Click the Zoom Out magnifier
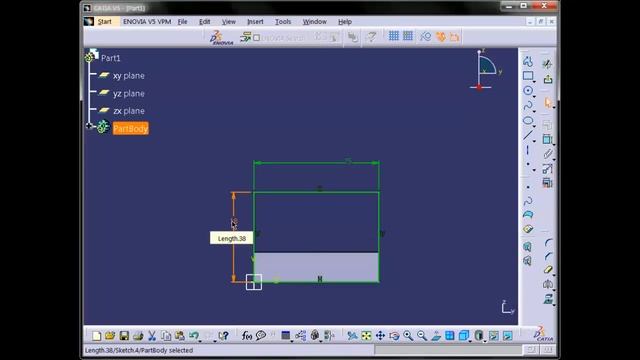The height and width of the screenshot is (360, 640). pos(422,336)
